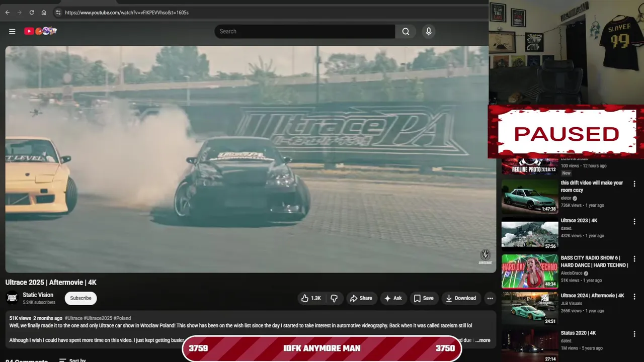Open more actions ellipsis under video

coord(490,298)
